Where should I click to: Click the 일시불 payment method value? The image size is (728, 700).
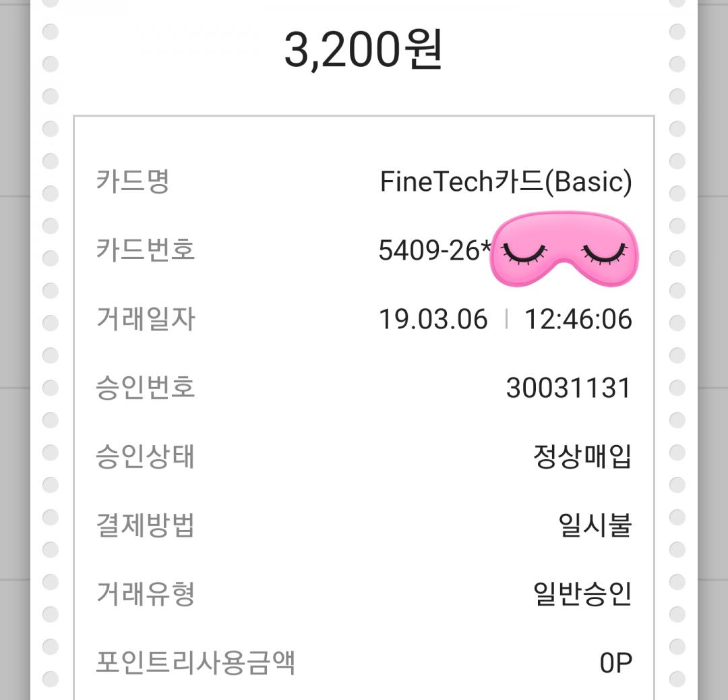(595, 526)
